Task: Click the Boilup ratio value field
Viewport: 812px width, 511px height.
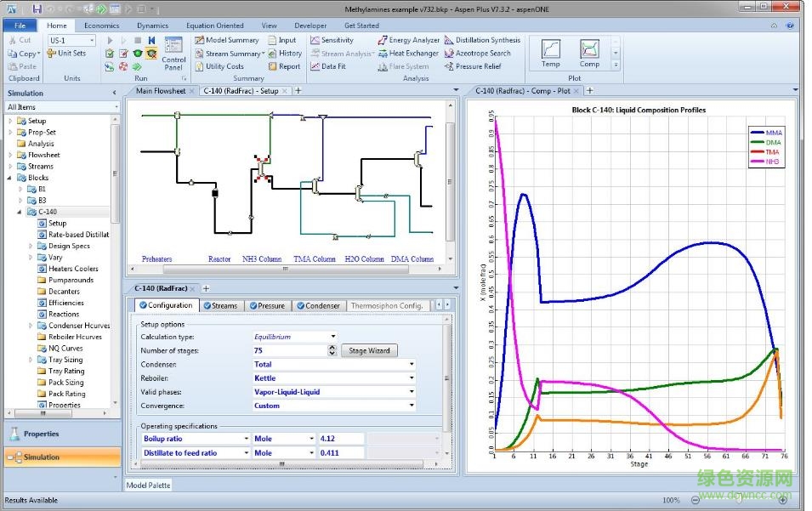Action: (x=340, y=439)
